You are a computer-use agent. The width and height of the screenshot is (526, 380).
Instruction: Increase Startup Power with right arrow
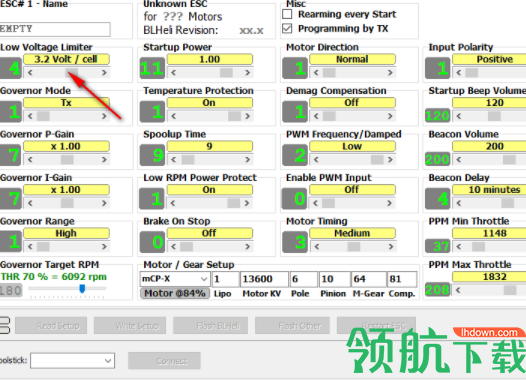pyautogui.click(x=247, y=72)
